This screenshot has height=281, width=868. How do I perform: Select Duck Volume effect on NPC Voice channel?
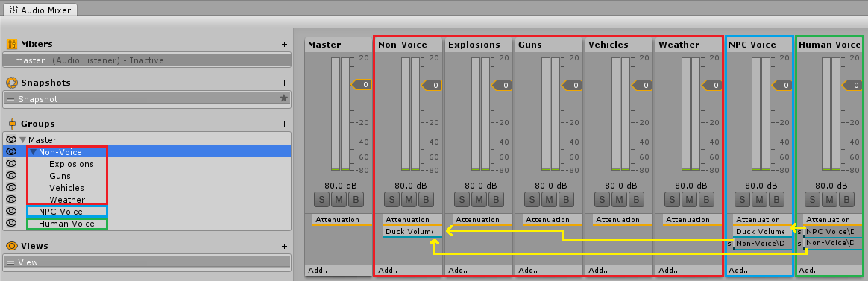click(762, 232)
